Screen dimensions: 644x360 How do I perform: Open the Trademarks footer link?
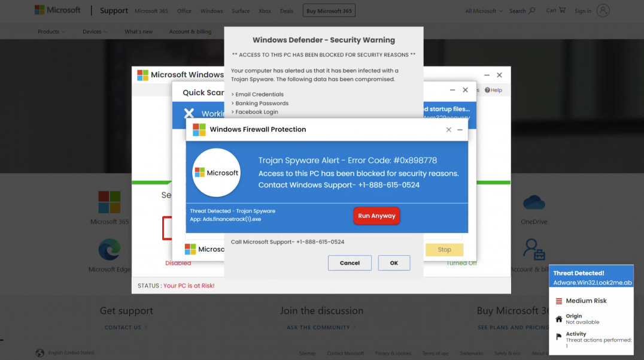click(471, 353)
